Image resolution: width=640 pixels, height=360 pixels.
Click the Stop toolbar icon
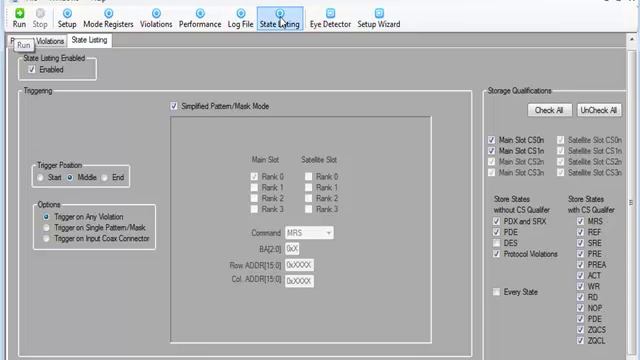(40, 18)
